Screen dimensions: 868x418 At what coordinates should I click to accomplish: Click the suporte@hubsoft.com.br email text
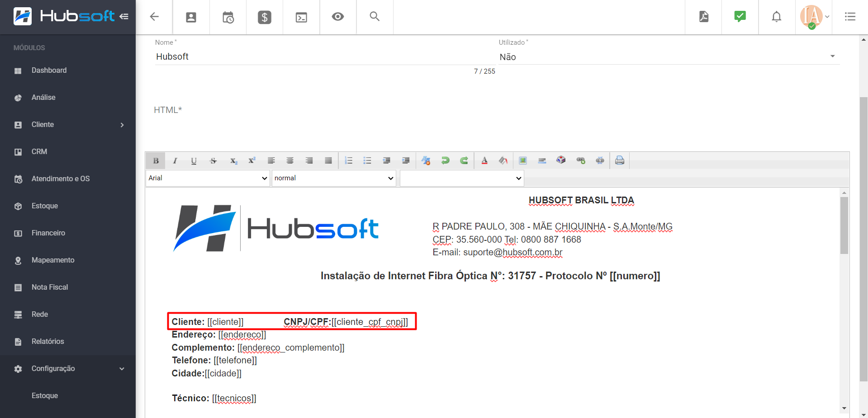coord(513,252)
